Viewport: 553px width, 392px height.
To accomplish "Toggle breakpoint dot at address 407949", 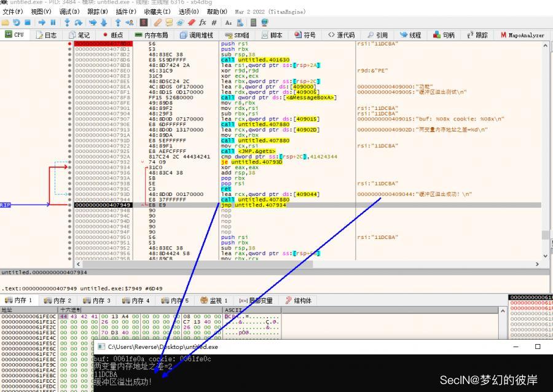I will click(69, 205).
